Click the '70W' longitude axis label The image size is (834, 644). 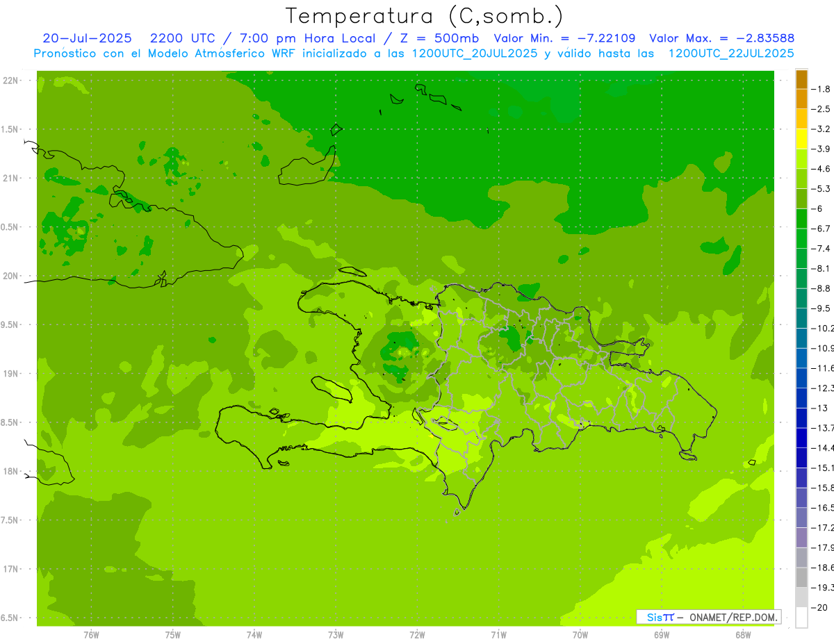tap(580, 636)
